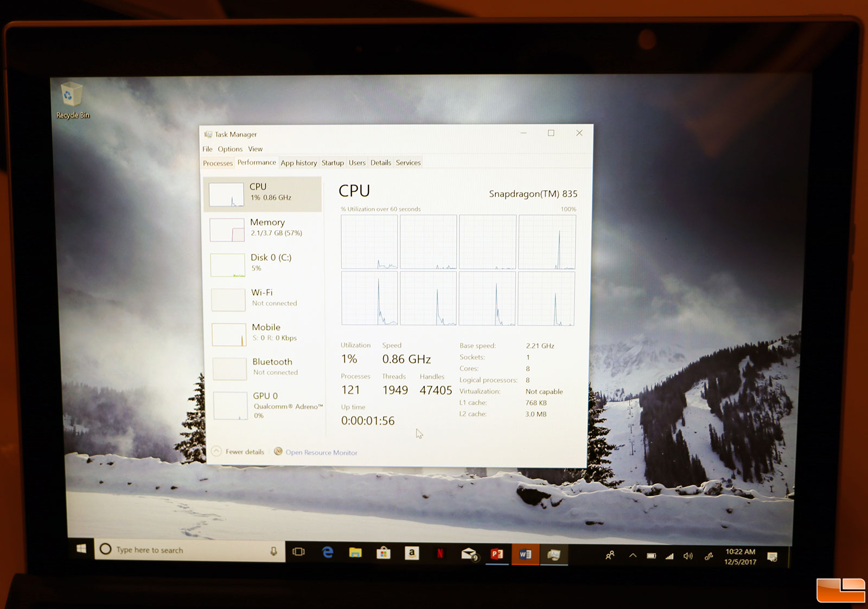Open the File menu in Task Manager
The width and height of the screenshot is (868, 609).
point(207,149)
